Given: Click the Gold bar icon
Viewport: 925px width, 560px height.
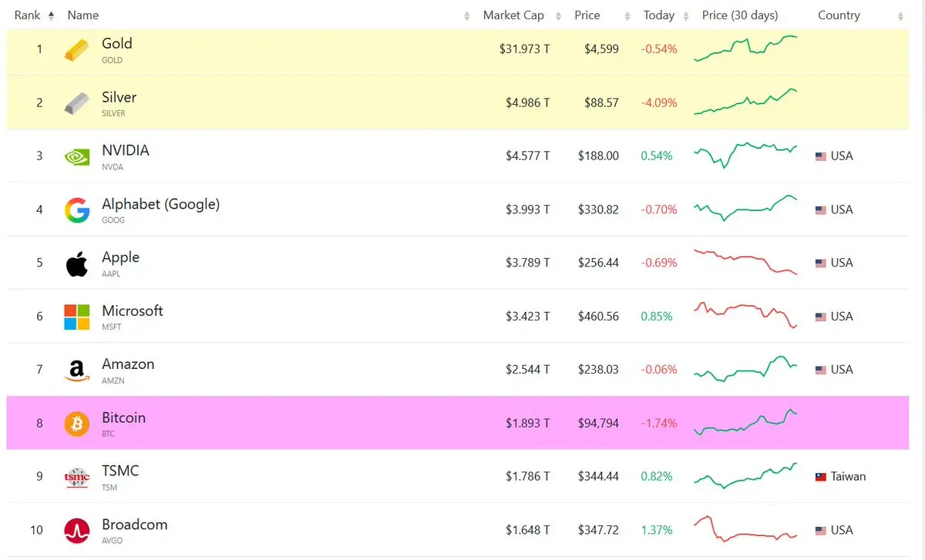Looking at the screenshot, I should click(76, 50).
